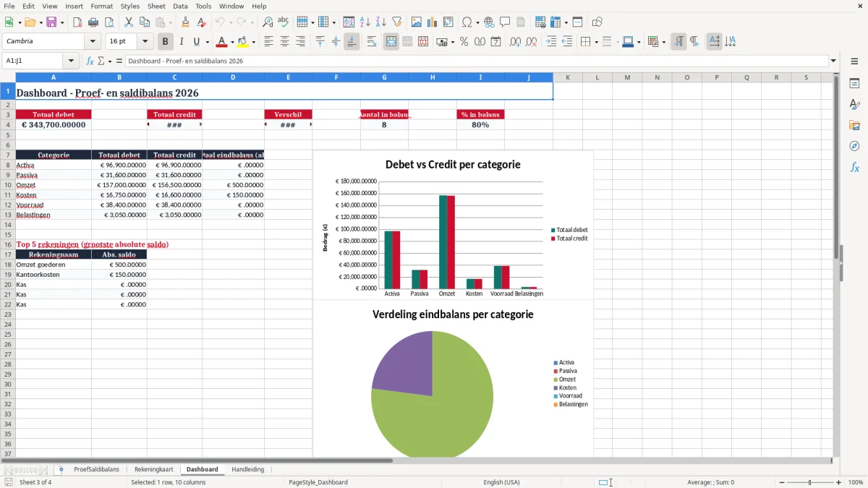Expand the font color dropdown arrow
The image size is (868, 488).
[232, 42]
